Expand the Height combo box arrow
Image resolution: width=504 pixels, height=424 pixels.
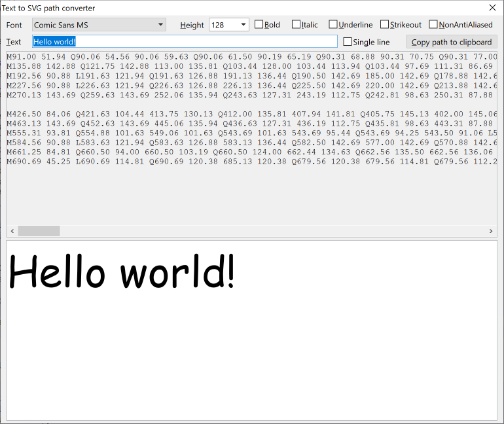pos(243,25)
